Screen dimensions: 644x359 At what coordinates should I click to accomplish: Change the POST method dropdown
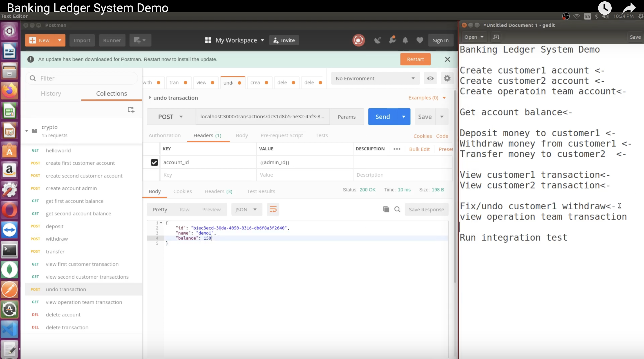tap(171, 117)
